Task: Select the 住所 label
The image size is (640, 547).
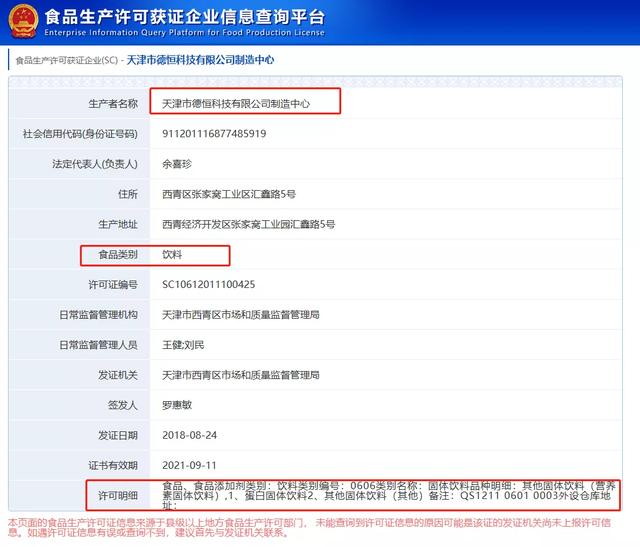Action: [x=128, y=194]
